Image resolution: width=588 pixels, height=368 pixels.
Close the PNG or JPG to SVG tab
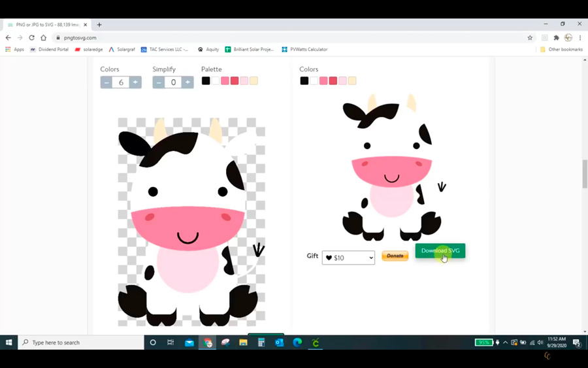coord(85,25)
